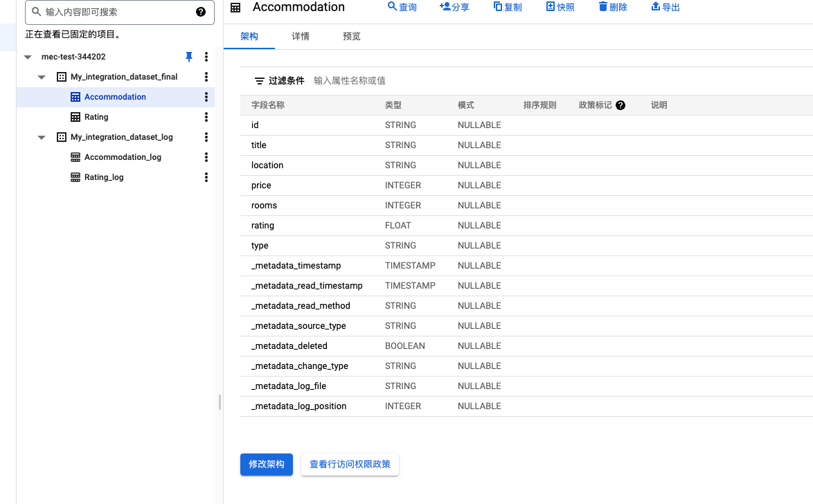Click the _metadata_source_type field

(x=298, y=326)
